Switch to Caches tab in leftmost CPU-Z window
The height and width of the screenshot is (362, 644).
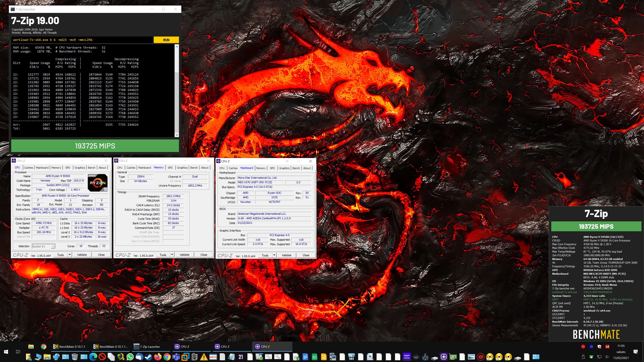pyautogui.click(x=28, y=168)
